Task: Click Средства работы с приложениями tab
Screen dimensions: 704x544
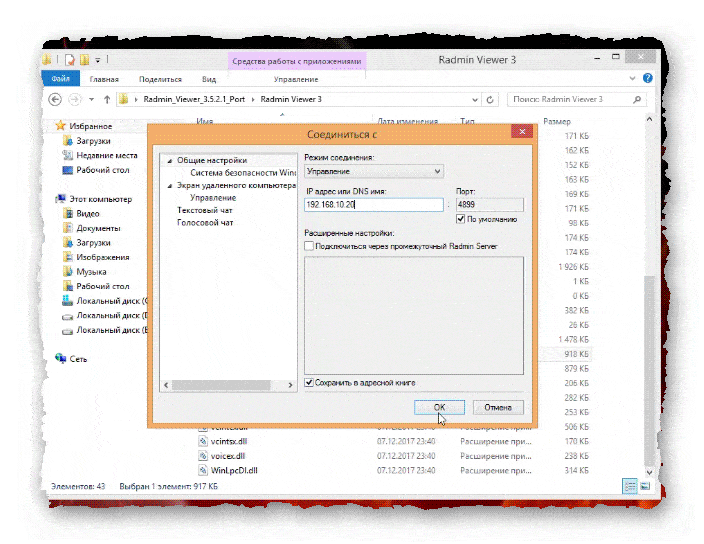Action: 297,61
